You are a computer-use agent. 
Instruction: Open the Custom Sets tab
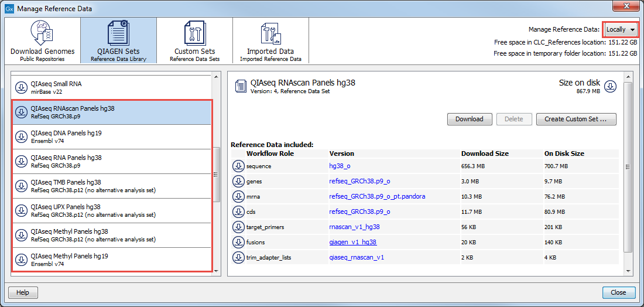pyautogui.click(x=195, y=40)
